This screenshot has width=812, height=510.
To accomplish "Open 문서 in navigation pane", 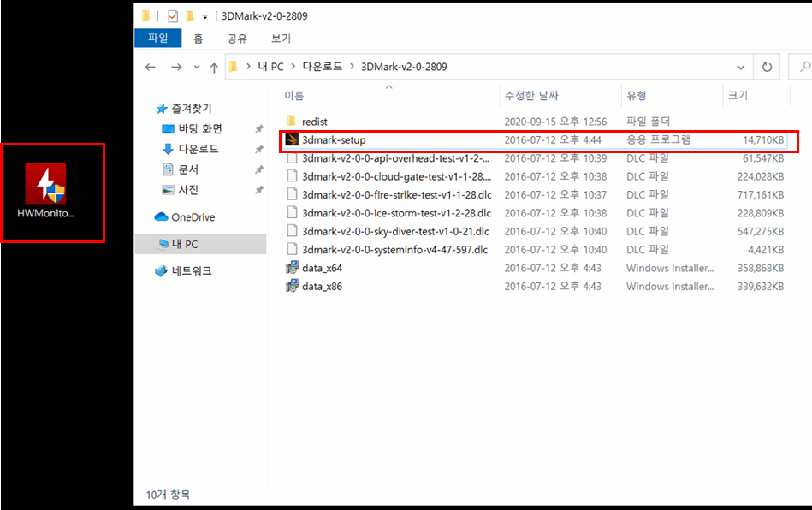I will [x=181, y=169].
